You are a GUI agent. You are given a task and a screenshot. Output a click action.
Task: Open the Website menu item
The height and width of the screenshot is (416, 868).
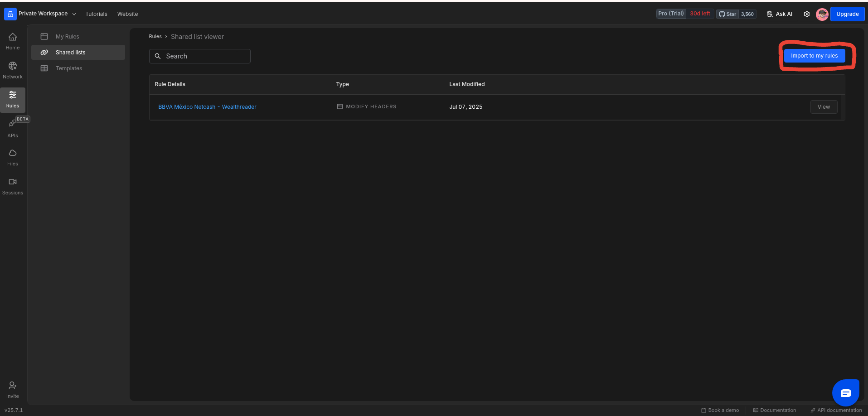127,14
